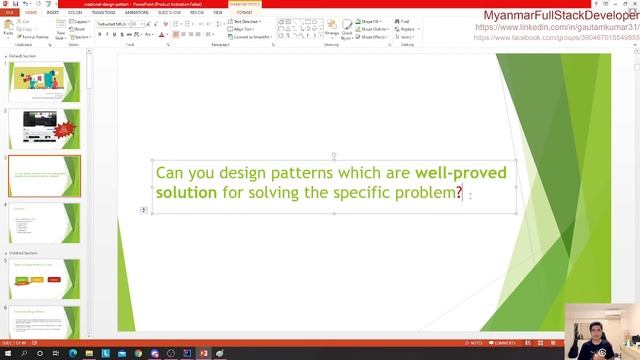
Task: Click the Find button in Editing group
Action: [x=402, y=21]
